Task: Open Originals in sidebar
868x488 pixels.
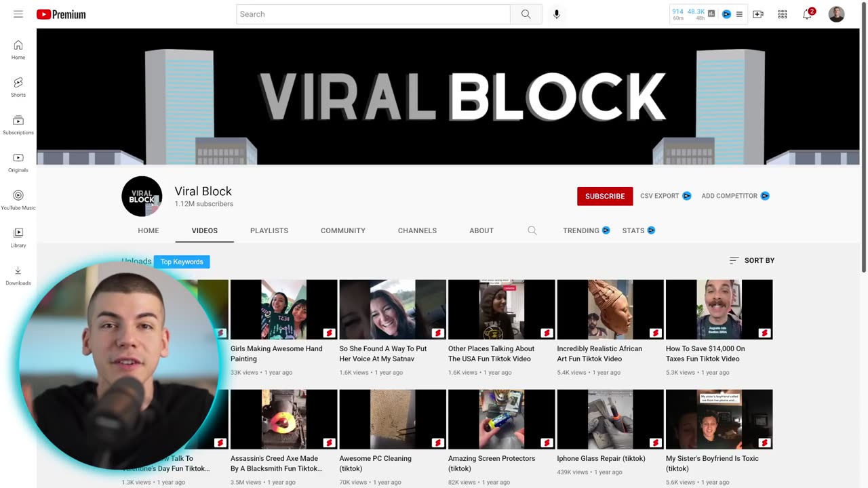Action: pyautogui.click(x=18, y=162)
